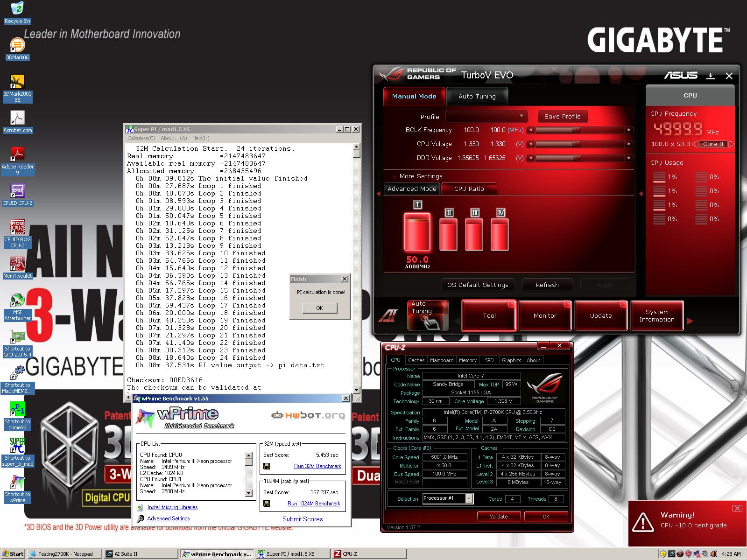The width and height of the screenshot is (747, 560).
Task: Adjust the CPU Voltage slider
Action: 576,144
